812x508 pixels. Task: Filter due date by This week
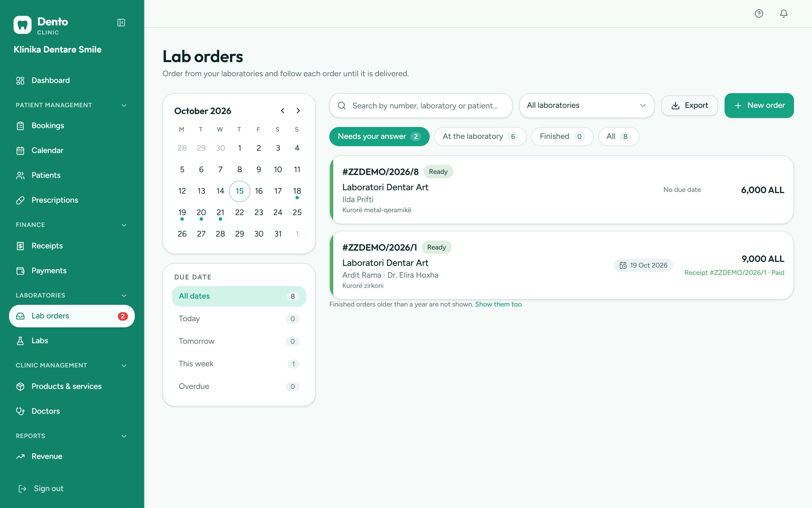[239, 364]
